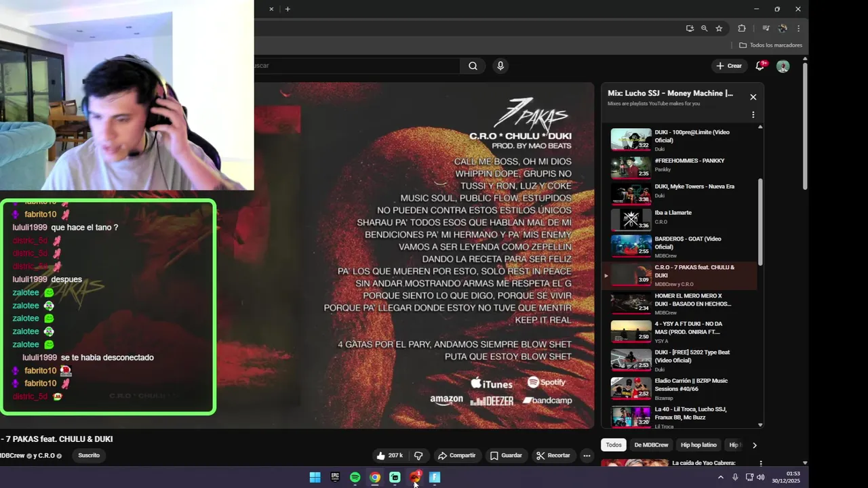This screenshot has height=488, width=868.
Task: Open Epic Games Launcher from taskbar
Action: coord(335,477)
